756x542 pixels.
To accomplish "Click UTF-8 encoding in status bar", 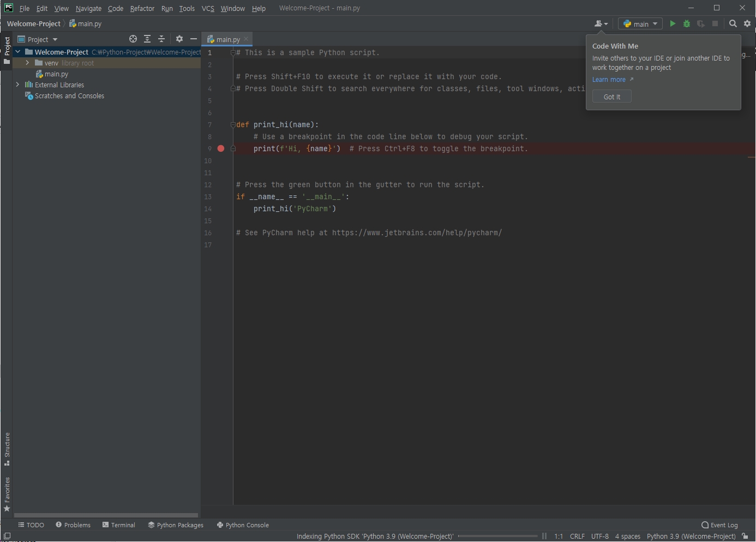I will point(600,536).
